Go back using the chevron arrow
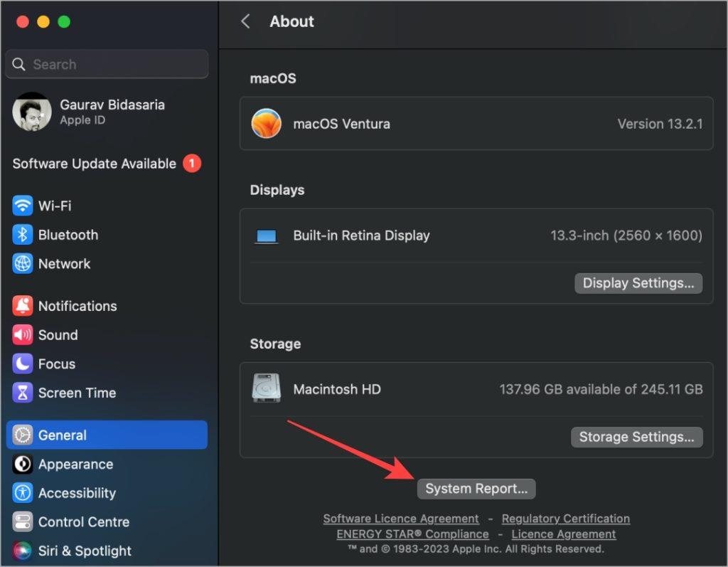This screenshot has height=567, width=728. click(245, 21)
